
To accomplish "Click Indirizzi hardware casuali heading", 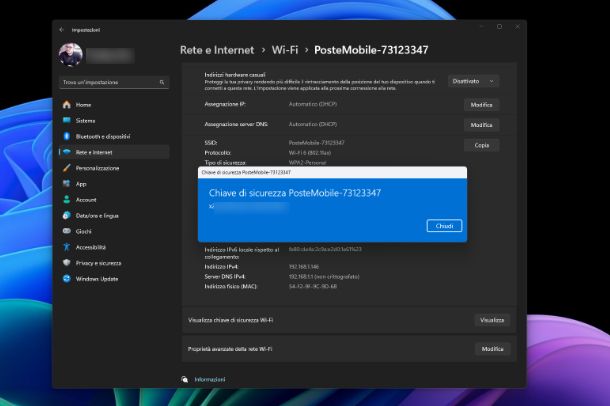I will pos(235,75).
